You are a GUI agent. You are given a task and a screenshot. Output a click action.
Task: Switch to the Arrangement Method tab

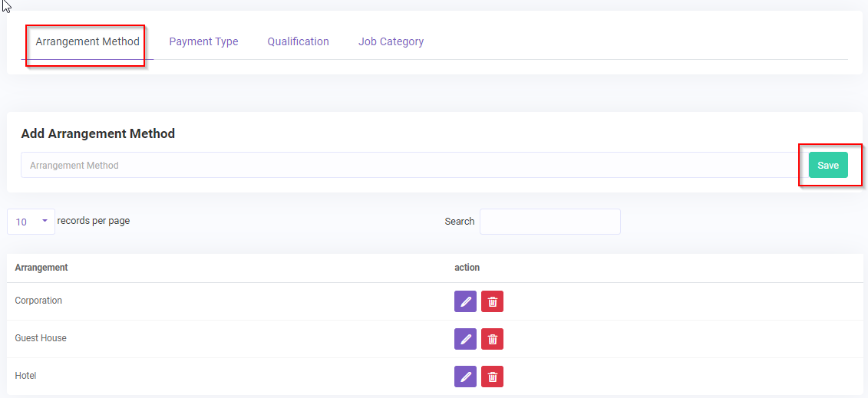click(87, 41)
